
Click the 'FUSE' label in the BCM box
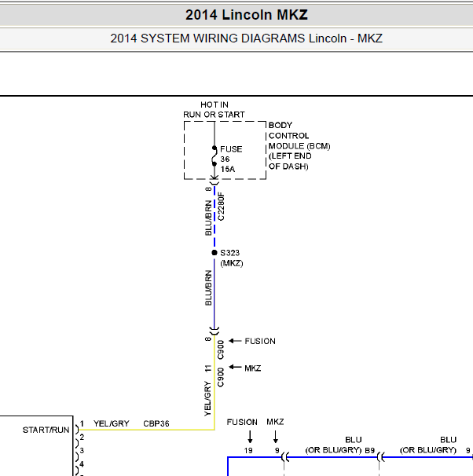231,149
